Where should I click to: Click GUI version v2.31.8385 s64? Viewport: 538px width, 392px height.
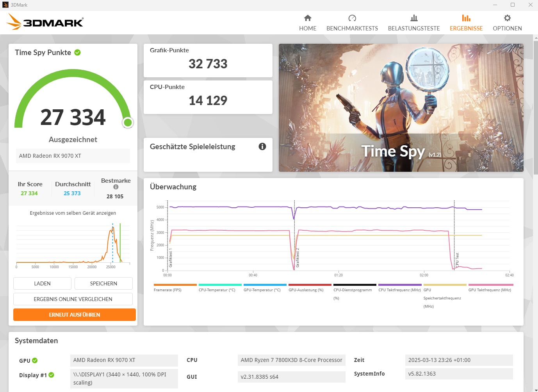coord(292,377)
